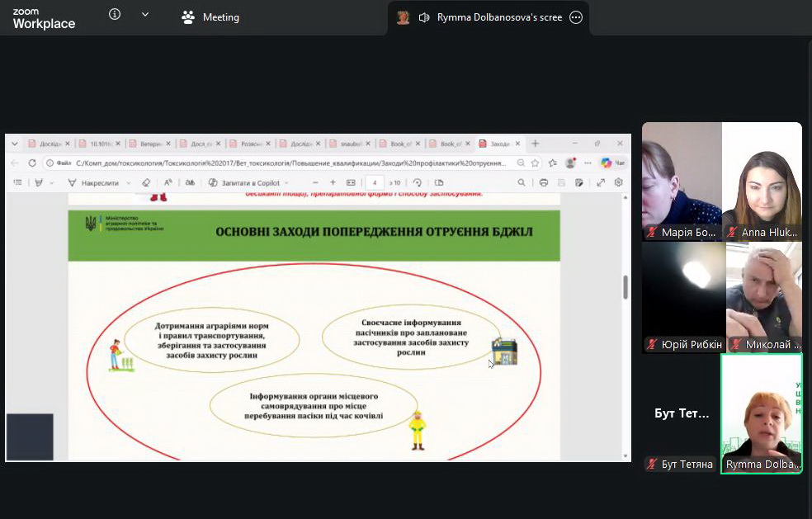Click the rotate page icon
This screenshot has height=519, width=812.
click(418, 182)
